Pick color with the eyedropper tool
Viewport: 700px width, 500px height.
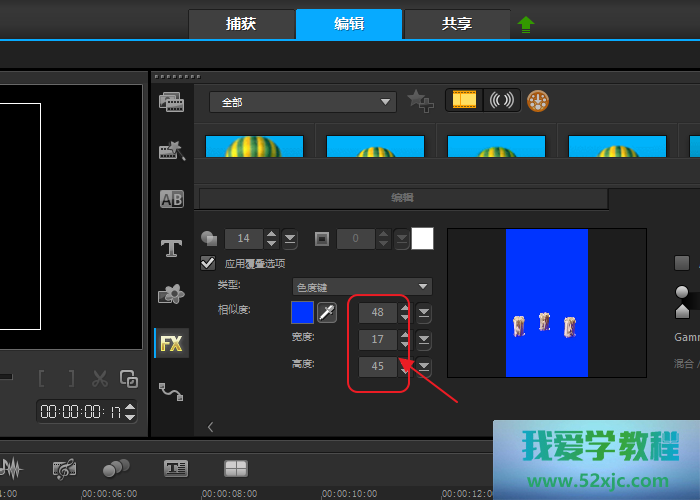coord(327,313)
